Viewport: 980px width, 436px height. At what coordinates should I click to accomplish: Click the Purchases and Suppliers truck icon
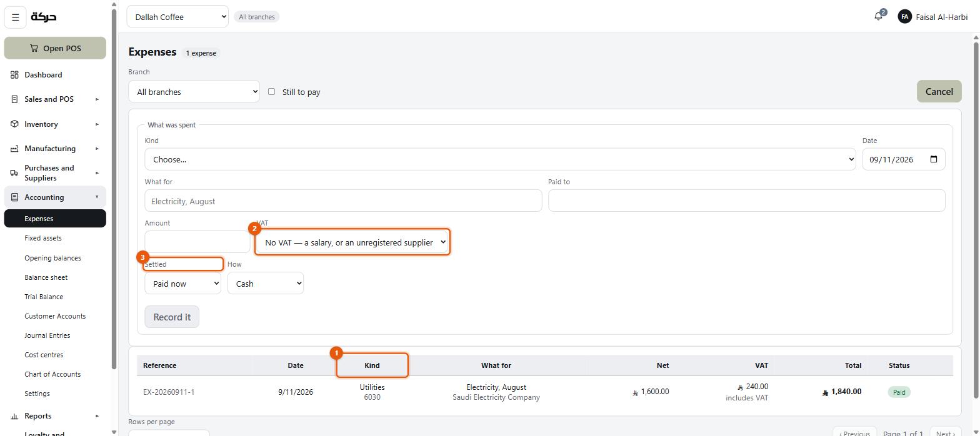pos(14,173)
